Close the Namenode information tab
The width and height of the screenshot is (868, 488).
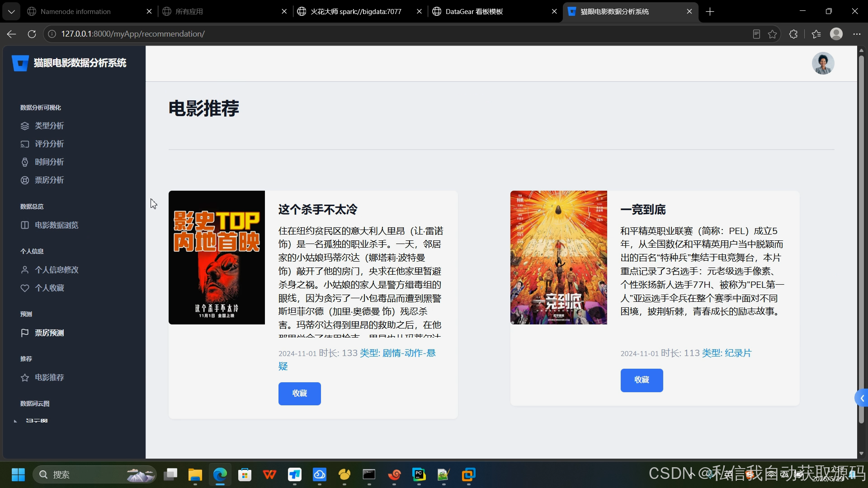click(x=149, y=12)
